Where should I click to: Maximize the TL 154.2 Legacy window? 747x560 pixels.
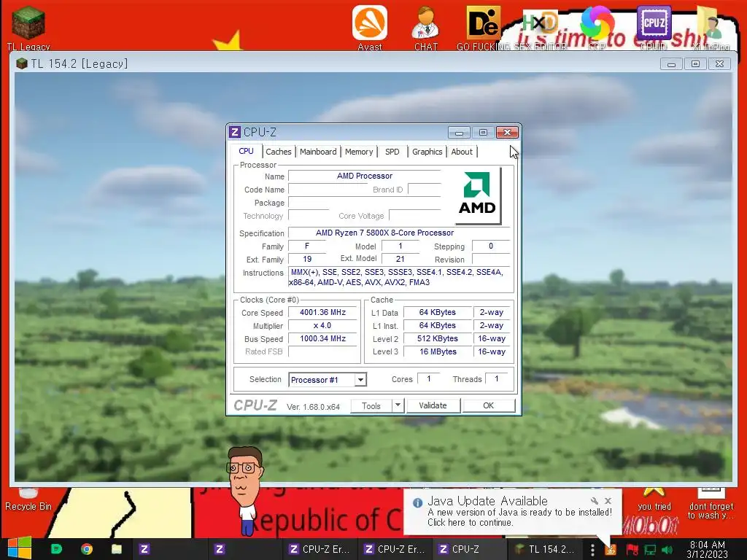coord(695,64)
